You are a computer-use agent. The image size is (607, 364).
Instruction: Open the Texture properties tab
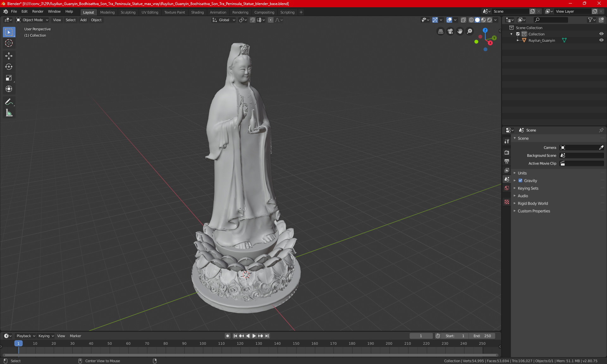pyautogui.click(x=507, y=202)
